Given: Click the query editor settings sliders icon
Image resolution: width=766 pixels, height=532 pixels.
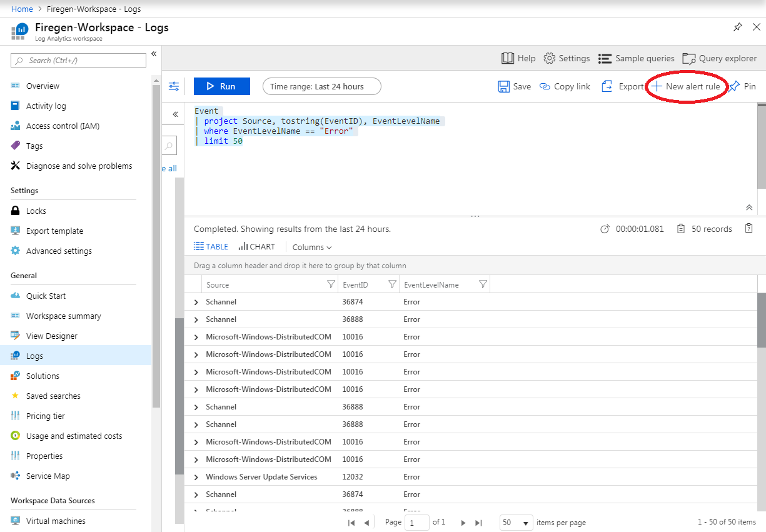Looking at the screenshot, I should coord(174,86).
